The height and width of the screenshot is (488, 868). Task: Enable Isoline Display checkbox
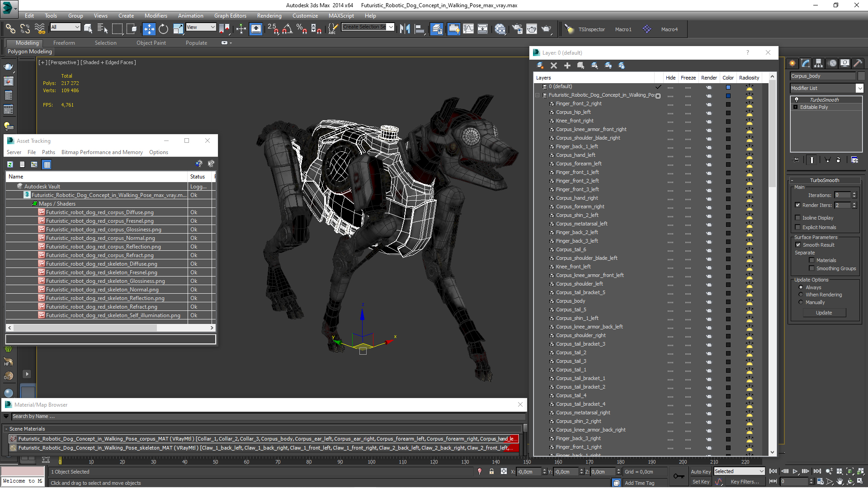click(x=798, y=218)
